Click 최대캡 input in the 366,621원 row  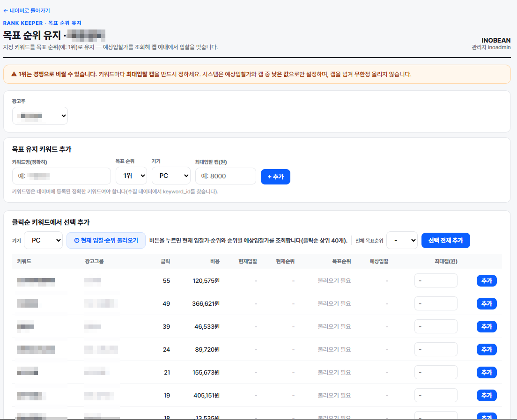[436, 303]
